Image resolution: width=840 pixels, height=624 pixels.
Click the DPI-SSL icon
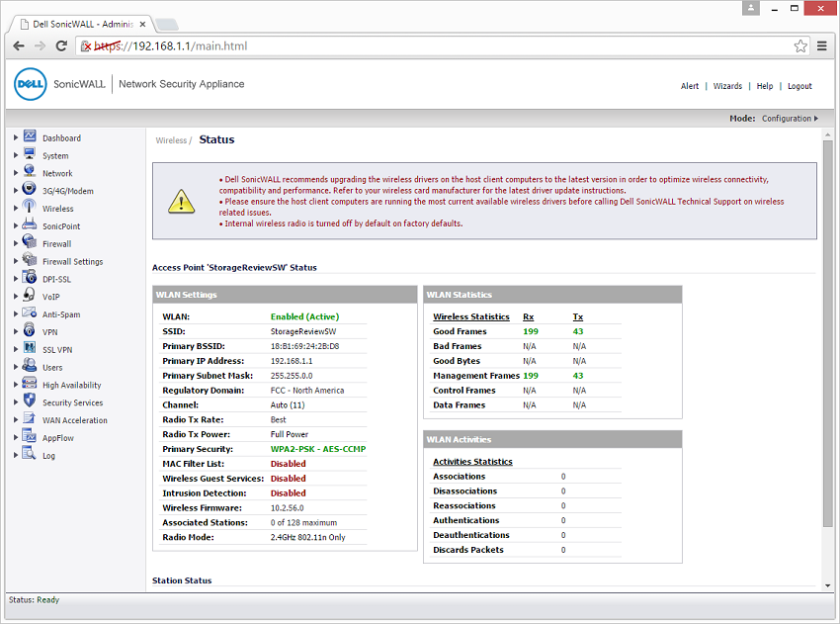pyautogui.click(x=30, y=278)
